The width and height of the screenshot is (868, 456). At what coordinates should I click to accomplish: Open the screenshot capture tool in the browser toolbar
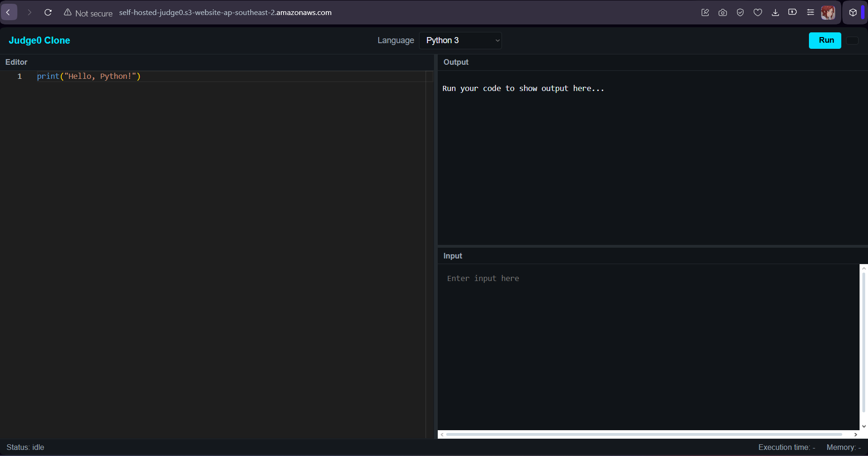(722, 12)
